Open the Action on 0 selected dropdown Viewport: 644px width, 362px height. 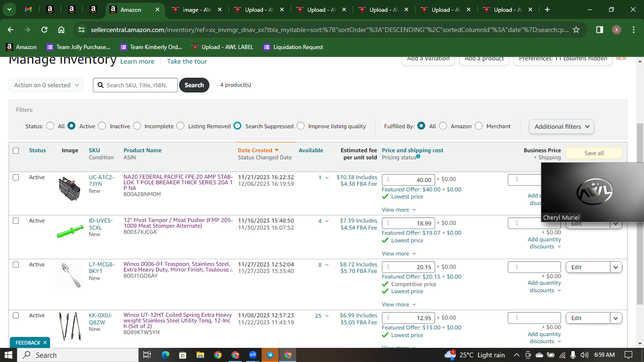click(46, 85)
